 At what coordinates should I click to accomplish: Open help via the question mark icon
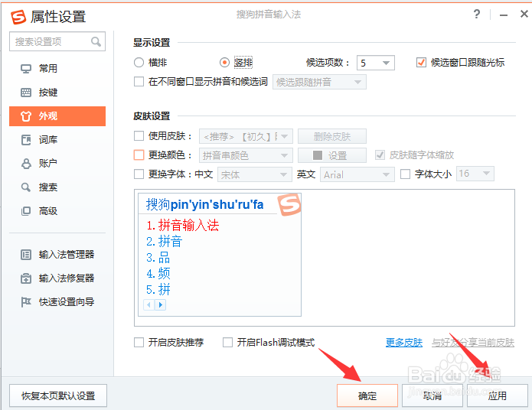click(x=477, y=15)
